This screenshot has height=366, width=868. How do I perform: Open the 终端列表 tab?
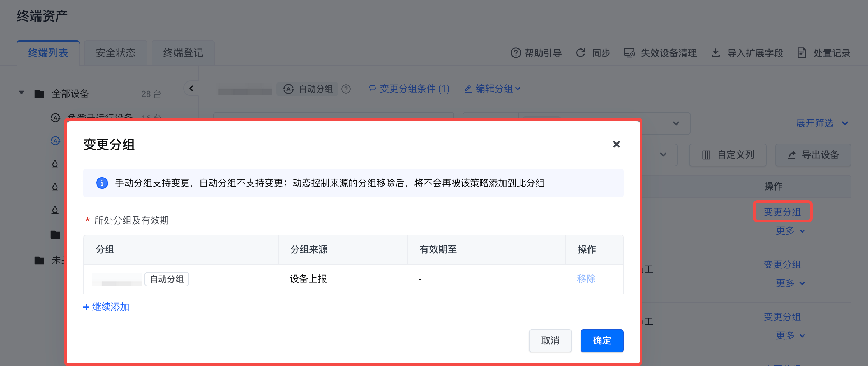48,53
